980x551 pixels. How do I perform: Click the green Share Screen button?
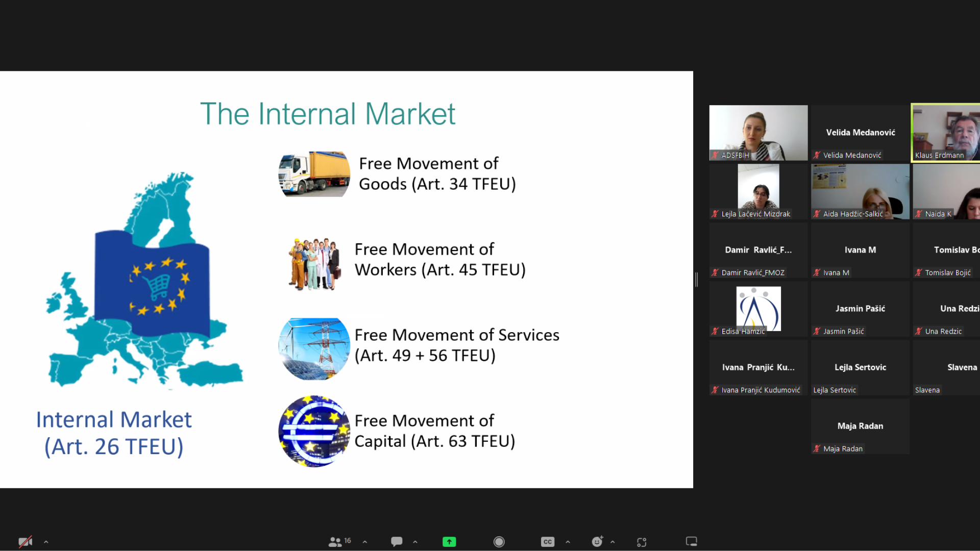[449, 542]
